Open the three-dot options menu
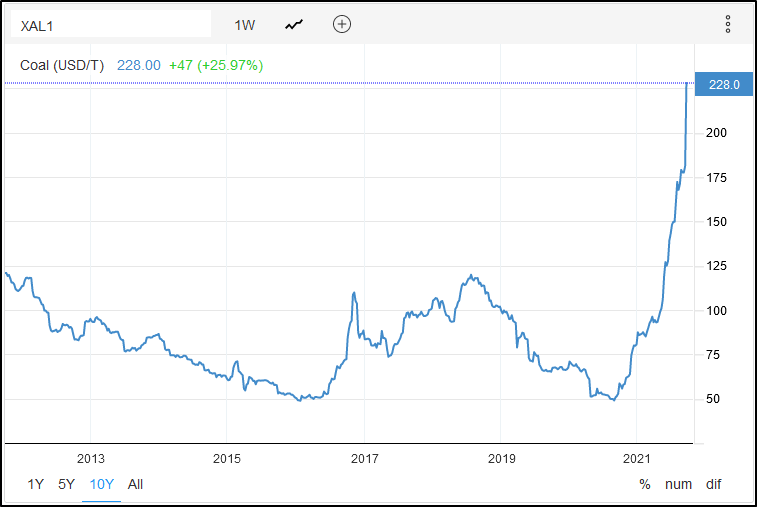Image resolution: width=757 pixels, height=507 pixels. [x=728, y=24]
